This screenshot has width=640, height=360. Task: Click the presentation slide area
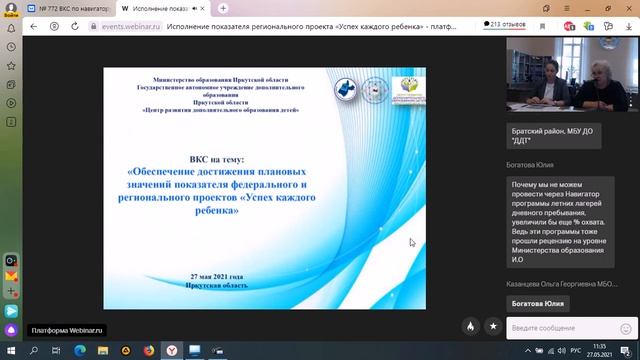click(x=264, y=188)
